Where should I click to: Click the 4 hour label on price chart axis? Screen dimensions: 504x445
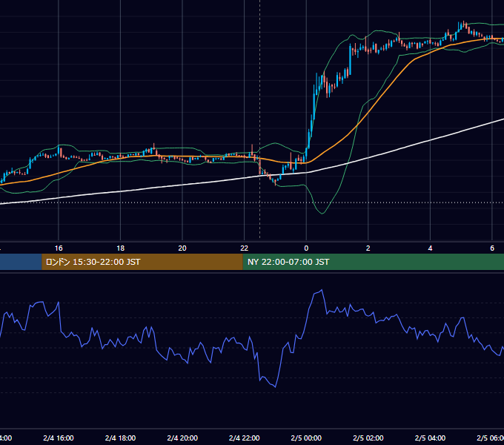[430, 248]
